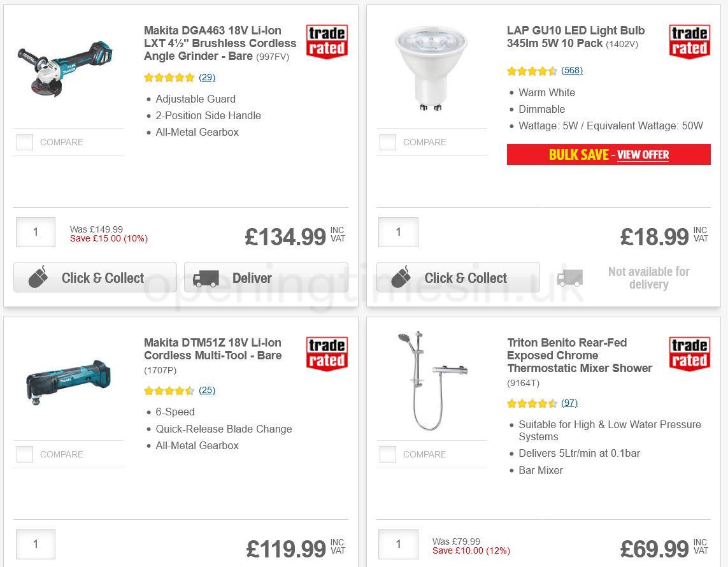Enable COMPARE for the LAP GU10 bulbs
Viewport: 728px width, 567px height.
387,142
